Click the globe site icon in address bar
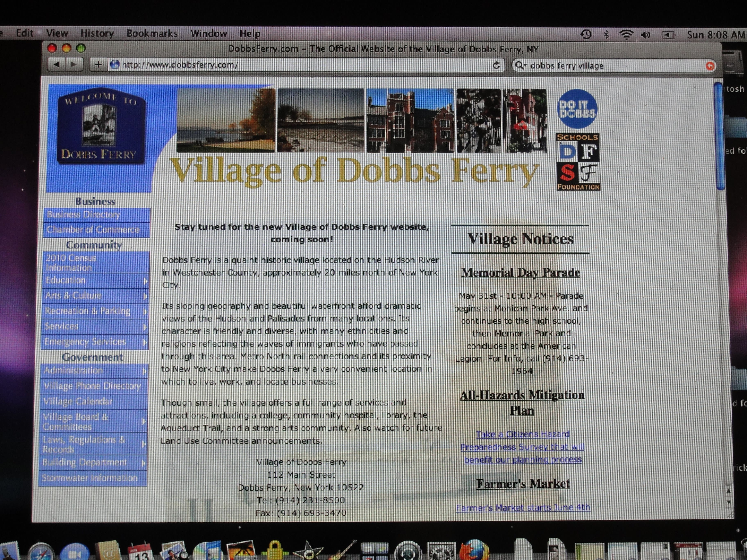 click(x=115, y=64)
